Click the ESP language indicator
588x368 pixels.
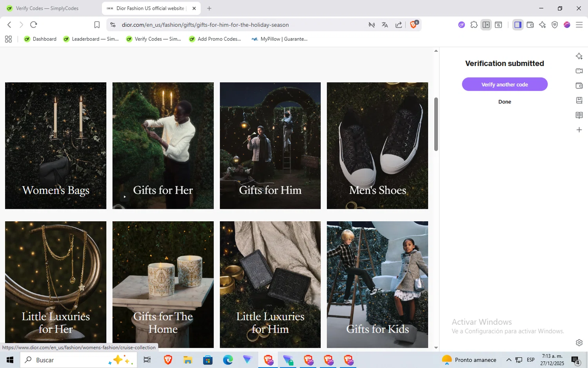[x=531, y=360]
